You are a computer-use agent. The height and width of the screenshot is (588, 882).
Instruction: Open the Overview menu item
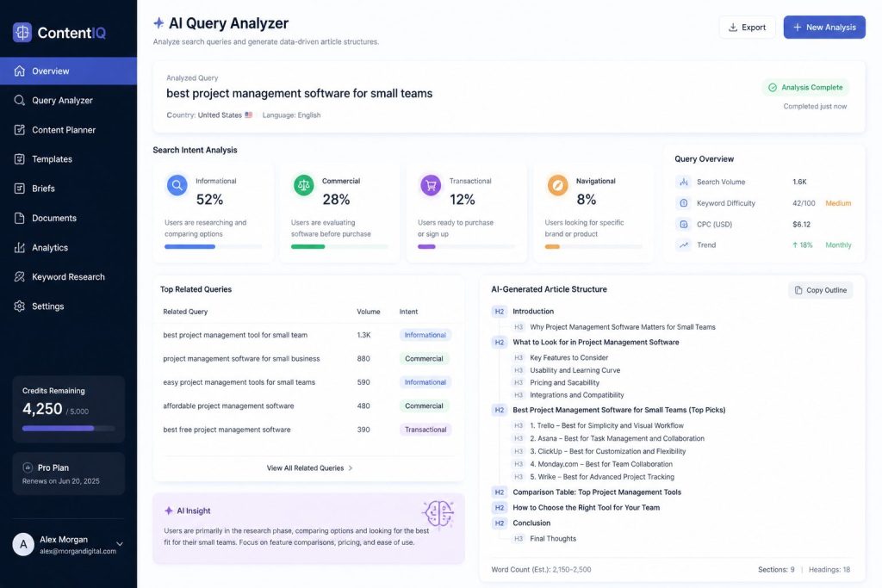(68, 71)
